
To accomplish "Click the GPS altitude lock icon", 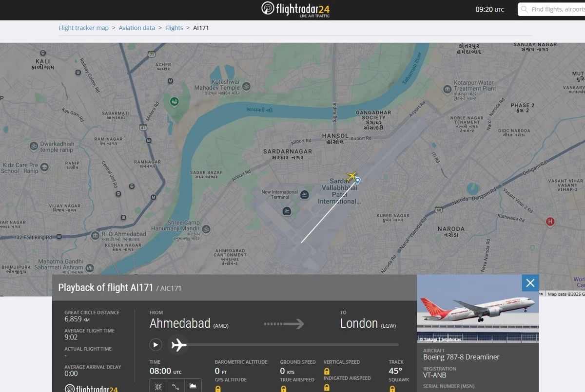I will tap(218, 389).
